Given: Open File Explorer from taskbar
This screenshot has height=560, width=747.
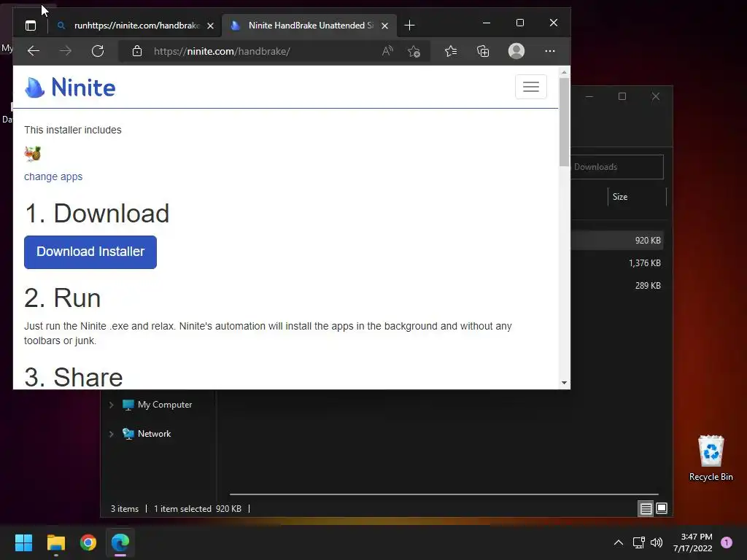Looking at the screenshot, I should click(55, 542).
